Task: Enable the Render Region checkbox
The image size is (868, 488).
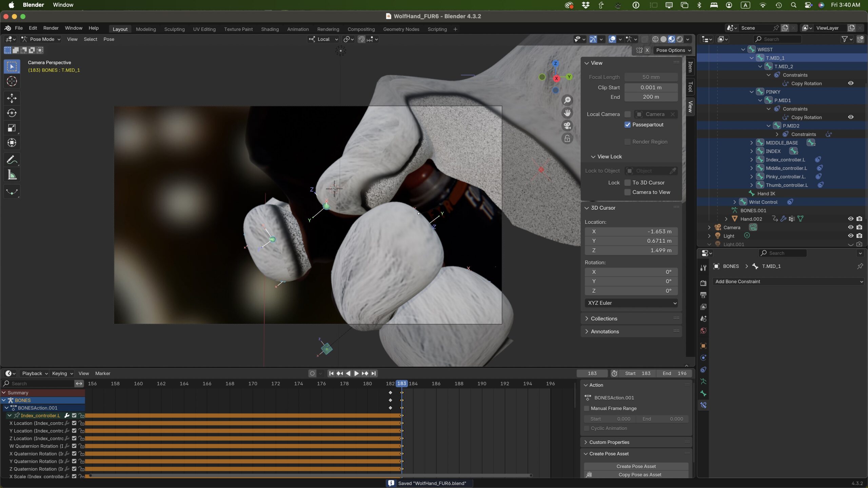Action: [627, 142]
